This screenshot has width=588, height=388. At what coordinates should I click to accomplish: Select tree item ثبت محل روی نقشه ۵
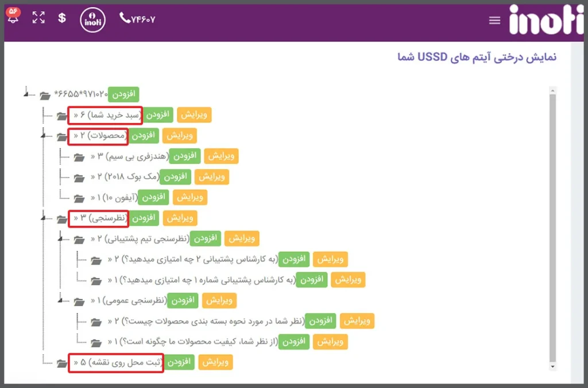(116, 363)
